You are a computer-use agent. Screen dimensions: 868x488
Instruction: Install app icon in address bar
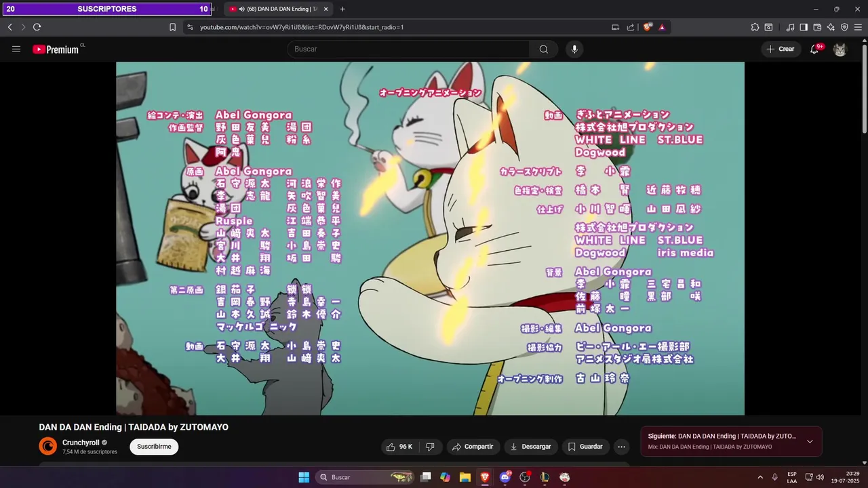(615, 27)
